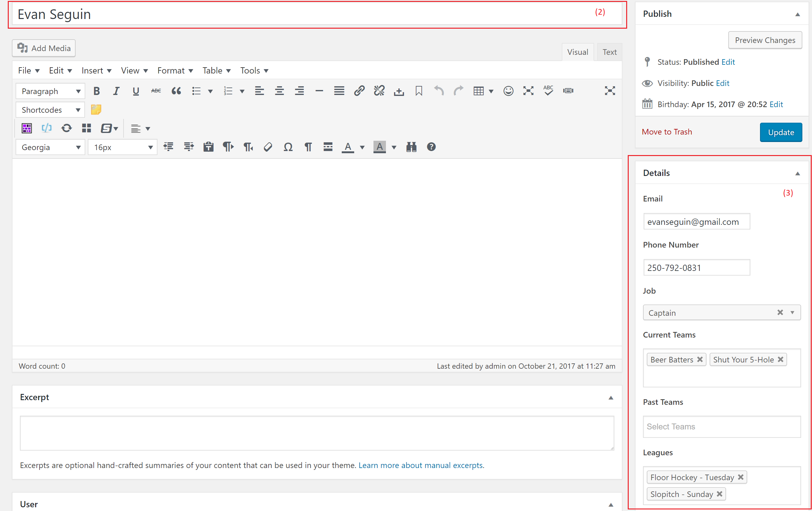Toggle underline formatting

click(x=136, y=91)
